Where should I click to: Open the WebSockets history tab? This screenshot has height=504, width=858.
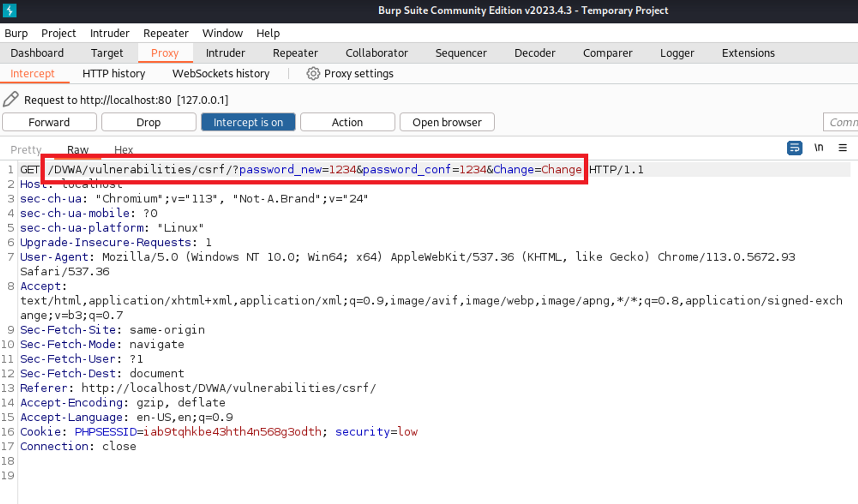(221, 74)
